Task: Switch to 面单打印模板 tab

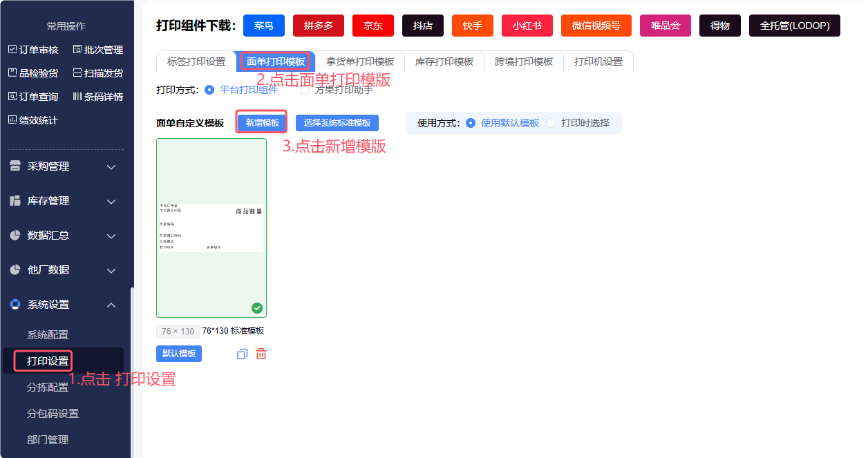Action: (x=276, y=61)
